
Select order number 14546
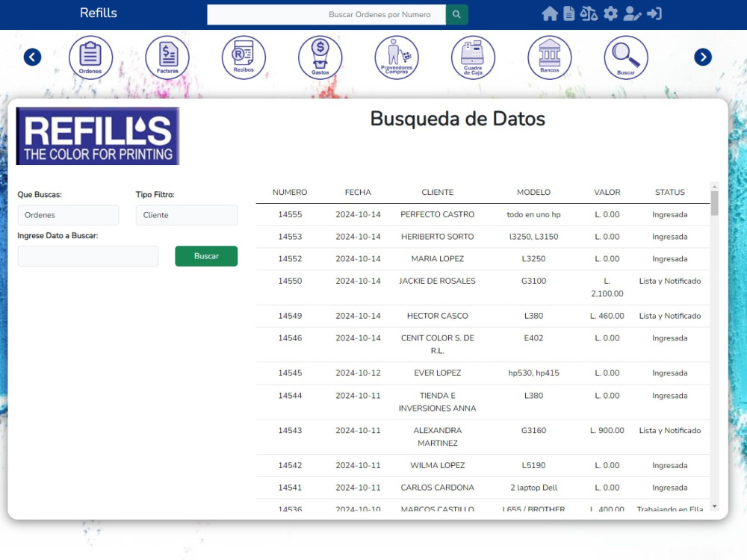[290, 338]
